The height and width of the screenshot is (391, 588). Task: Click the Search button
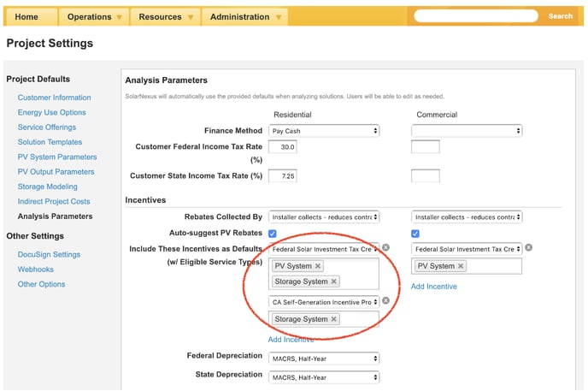[560, 16]
